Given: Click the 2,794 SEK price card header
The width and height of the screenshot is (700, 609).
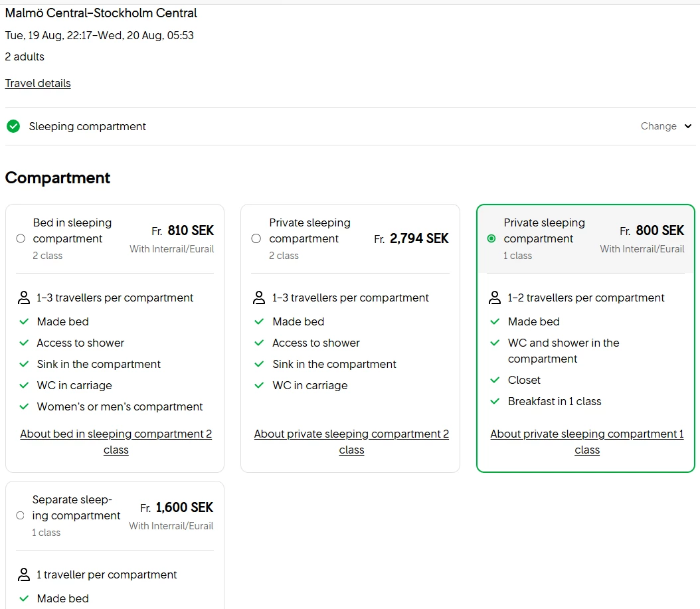Looking at the screenshot, I should tap(418, 238).
